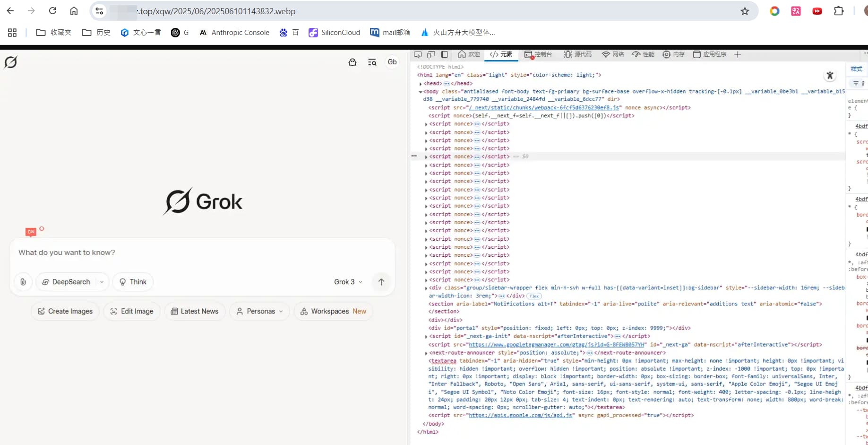The height and width of the screenshot is (445, 868).
Task: Open the apps grid in bookmarks bar
Action: pos(12,32)
